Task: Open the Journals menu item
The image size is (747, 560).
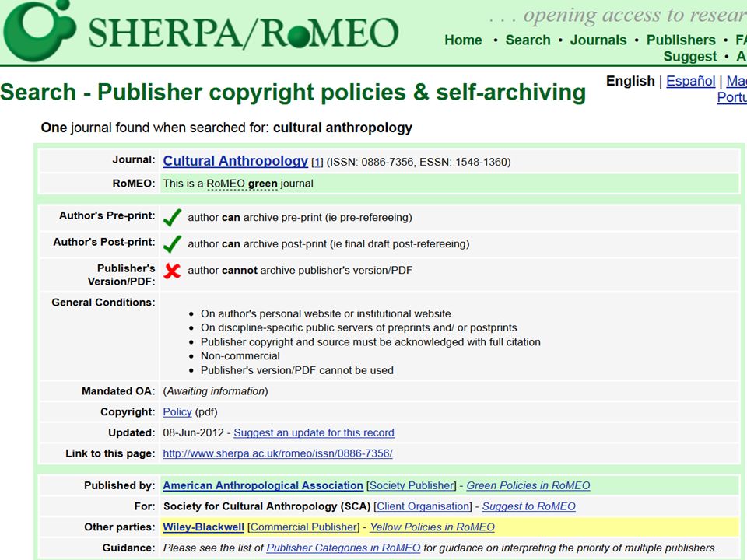Action: coord(598,40)
